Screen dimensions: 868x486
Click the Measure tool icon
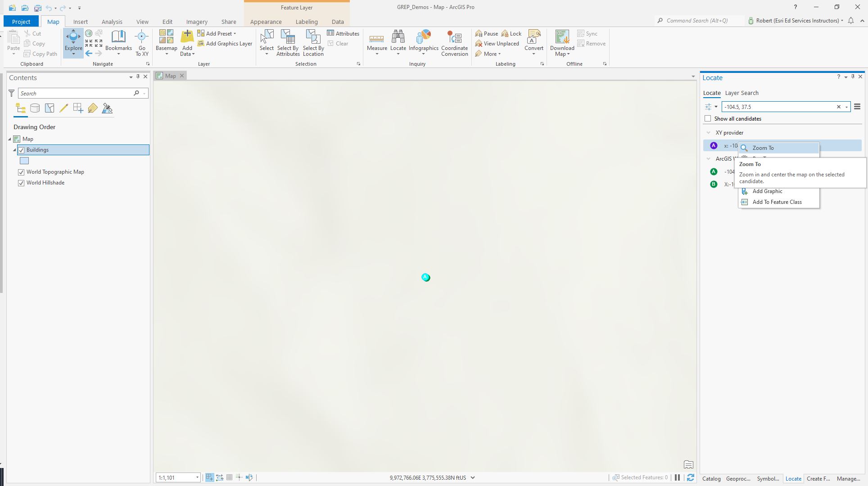[x=376, y=39]
